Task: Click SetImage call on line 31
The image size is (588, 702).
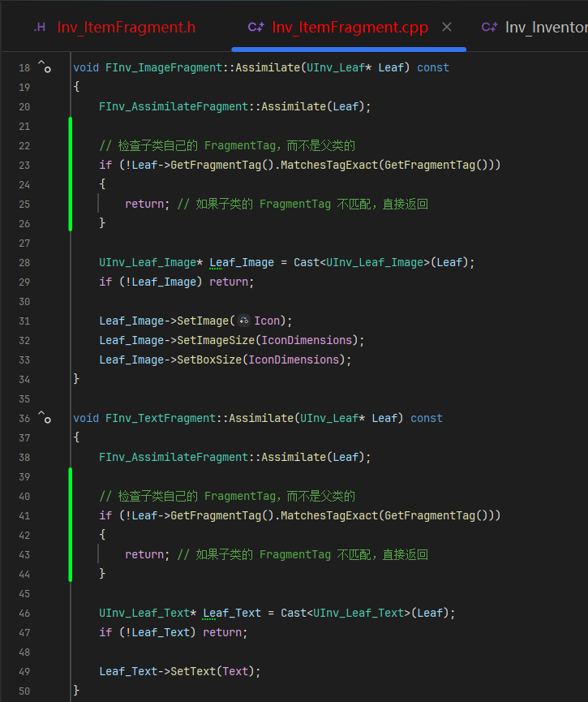Action: click(x=203, y=321)
